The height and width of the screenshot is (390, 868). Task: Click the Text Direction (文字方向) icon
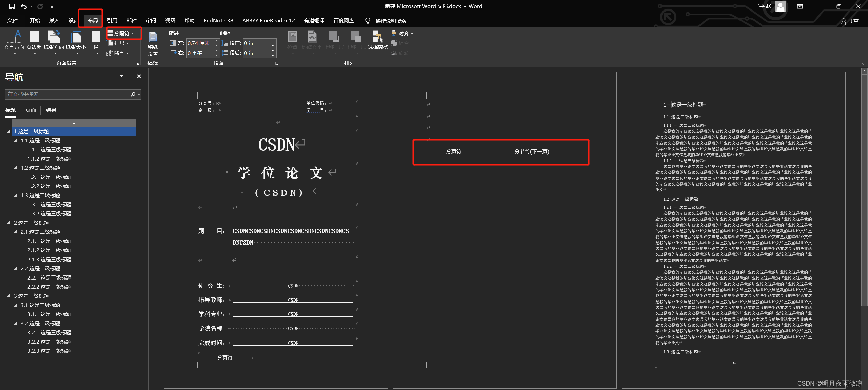click(14, 37)
